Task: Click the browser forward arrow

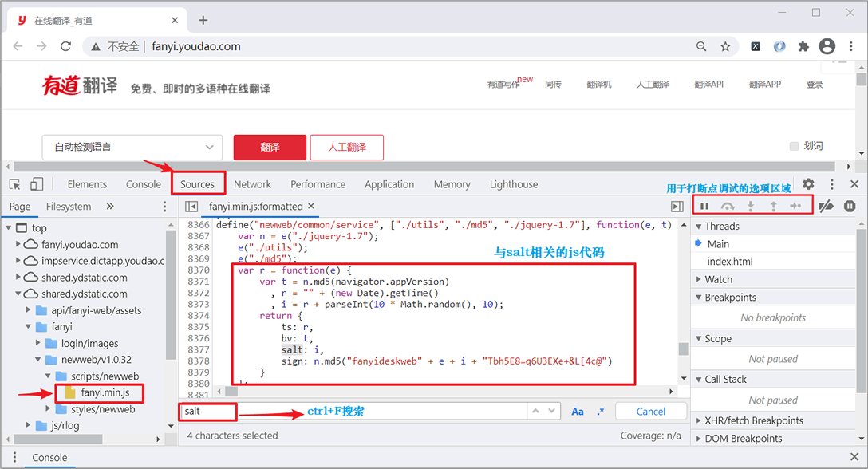Action: (x=42, y=46)
